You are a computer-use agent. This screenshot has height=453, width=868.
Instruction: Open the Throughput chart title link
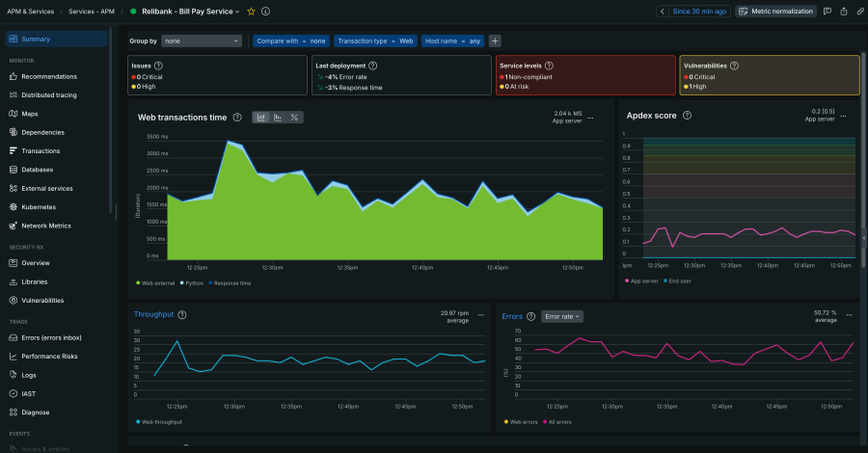coord(154,314)
